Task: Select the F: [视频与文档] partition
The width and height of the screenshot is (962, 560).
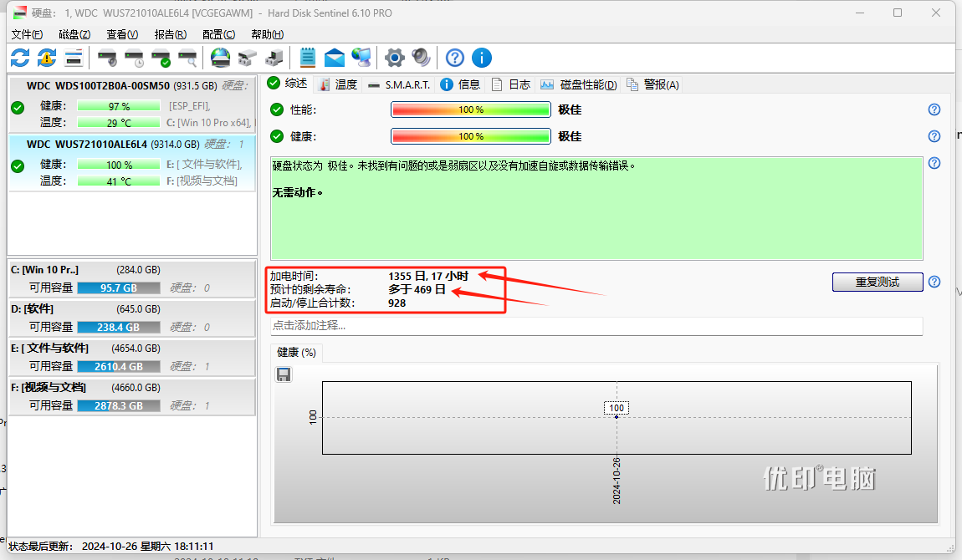Action: [x=132, y=396]
